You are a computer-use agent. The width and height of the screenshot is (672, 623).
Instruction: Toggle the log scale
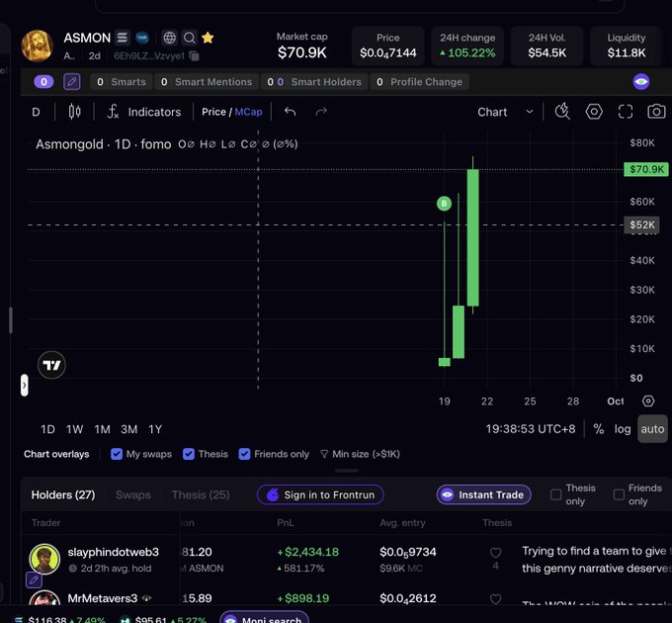tap(623, 429)
